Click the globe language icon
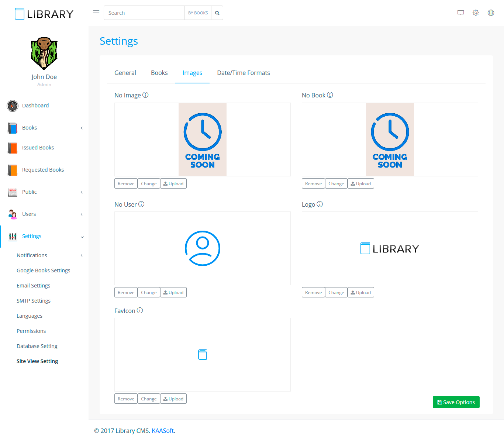The image size is (504, 441). 491,13
